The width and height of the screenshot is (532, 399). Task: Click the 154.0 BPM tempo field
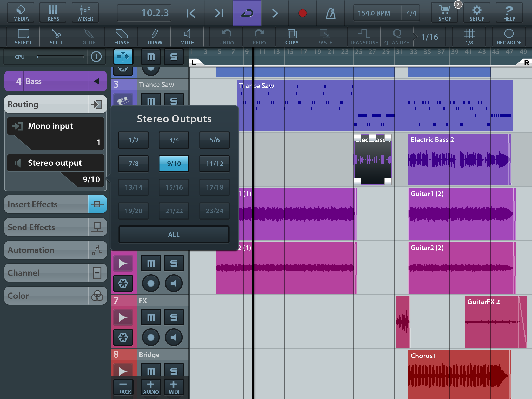(x=377, y=13)
